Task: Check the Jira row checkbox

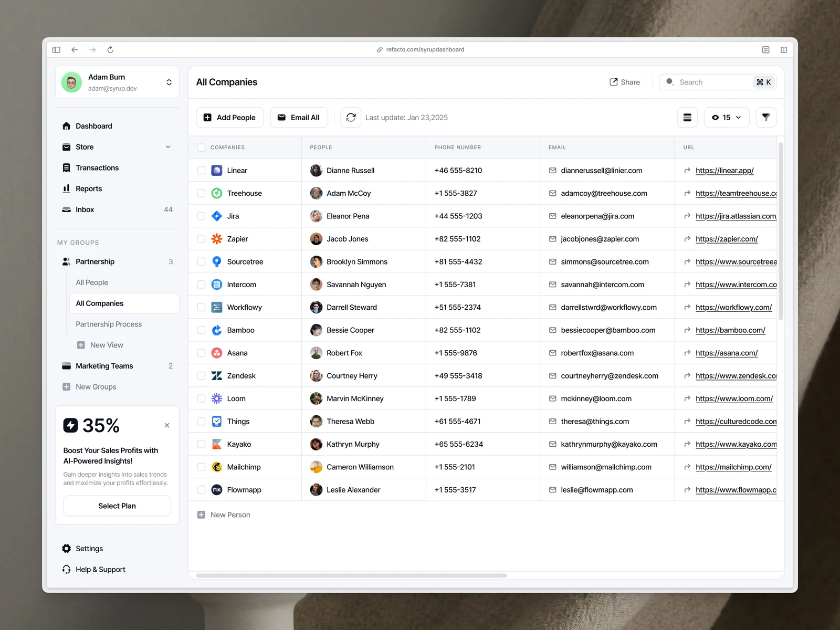Action: click(x=201, y=216)
